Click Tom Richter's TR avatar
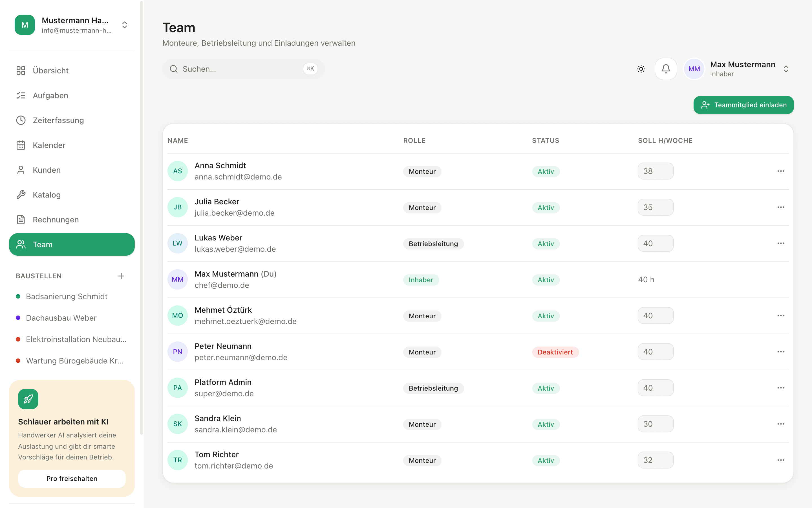 coord(178,460)
